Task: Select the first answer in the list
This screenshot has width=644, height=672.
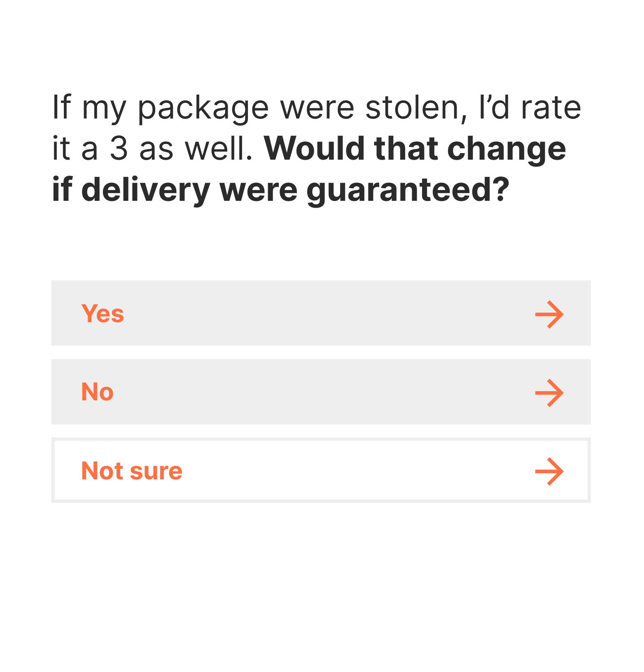Action: (321, 314)
